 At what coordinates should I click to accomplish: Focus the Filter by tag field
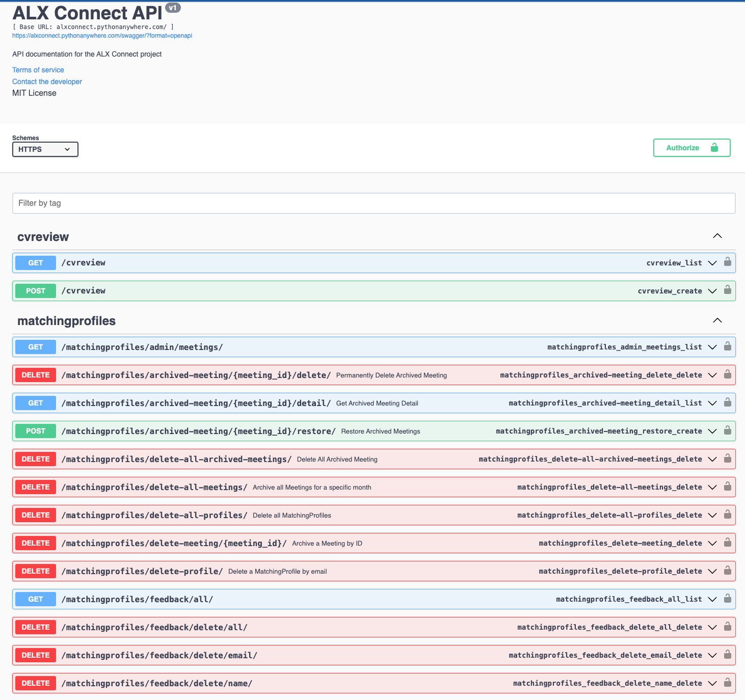(x=374, y=203)
